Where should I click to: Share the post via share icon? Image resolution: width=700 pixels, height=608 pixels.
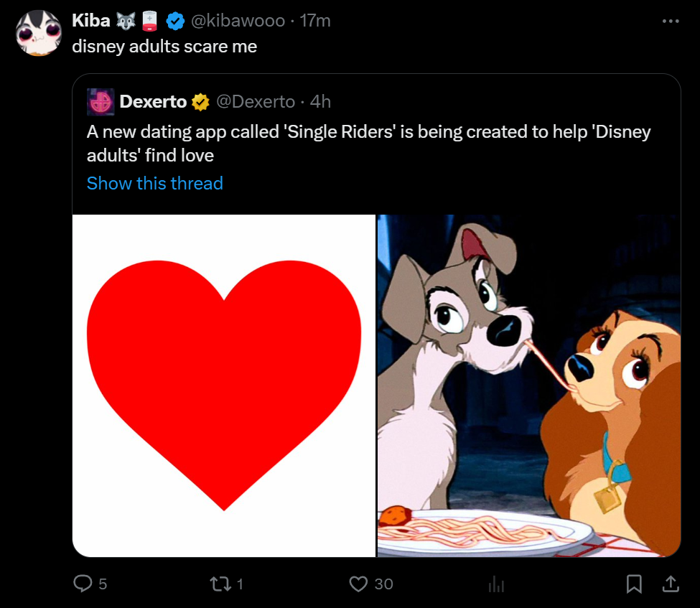pos(670,584)
